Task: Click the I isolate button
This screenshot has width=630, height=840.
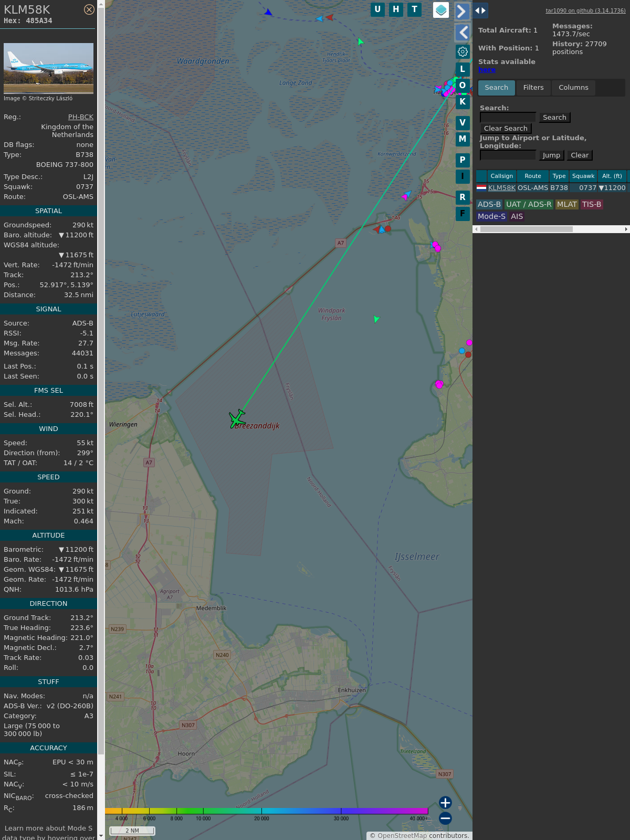Action: (463, 176)
